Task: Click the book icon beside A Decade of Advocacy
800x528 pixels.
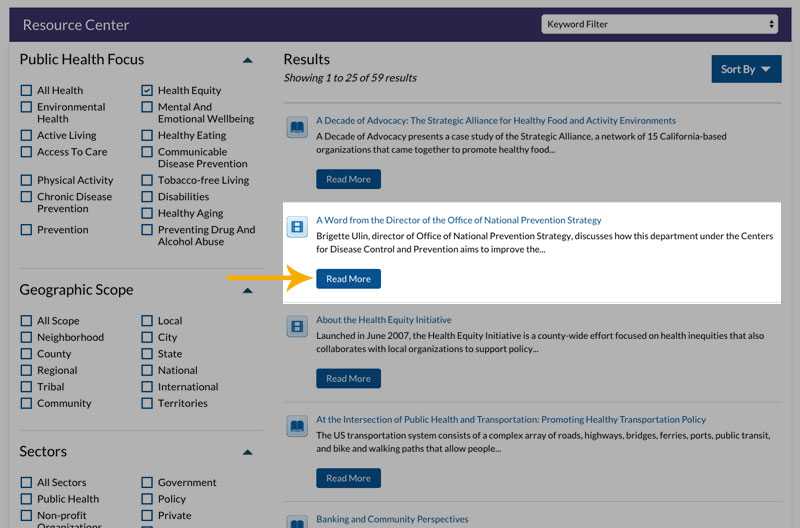Action: (297, 127)
